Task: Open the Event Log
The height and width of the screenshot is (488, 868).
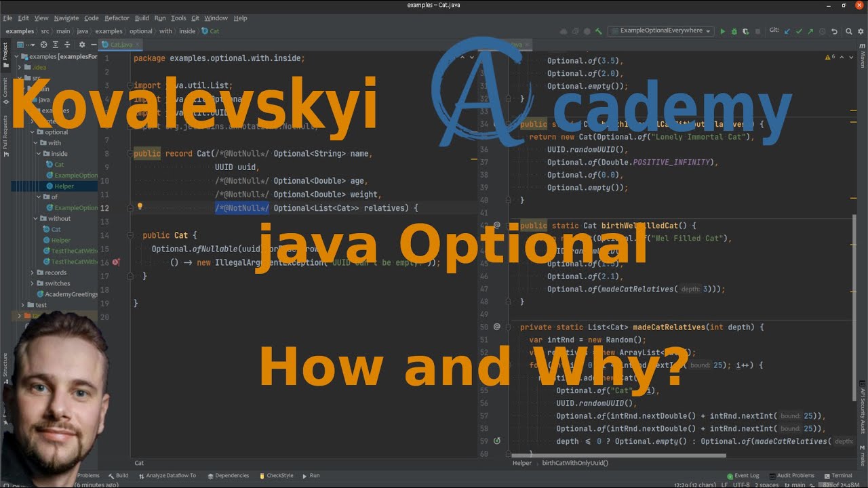Action: click(743, 476)
